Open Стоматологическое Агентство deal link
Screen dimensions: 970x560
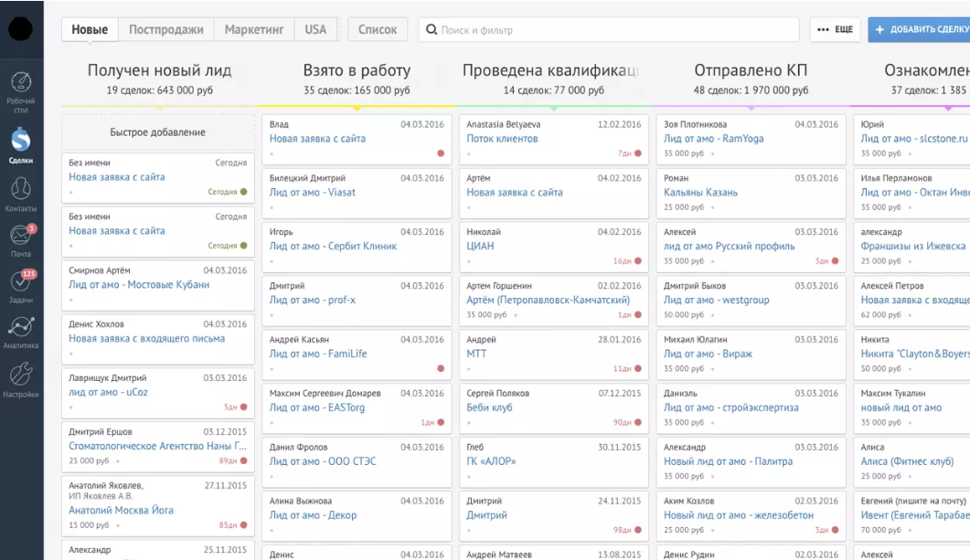point(158,446)
